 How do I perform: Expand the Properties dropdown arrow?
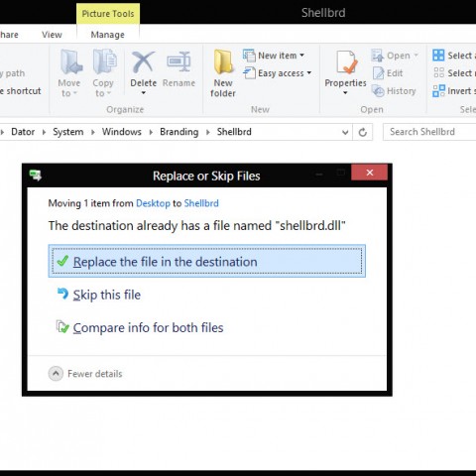pos(345,93)
